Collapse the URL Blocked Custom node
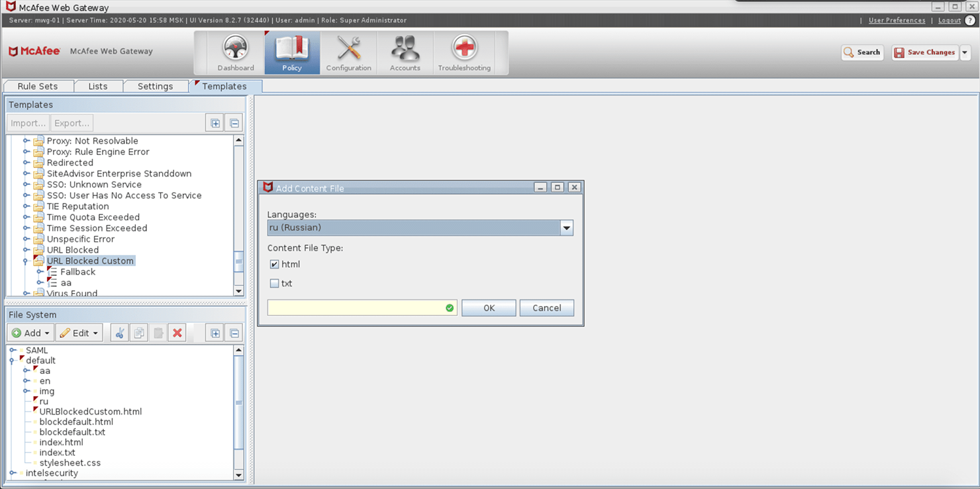This screenshot has width=980, height=489. click(26, 261)
